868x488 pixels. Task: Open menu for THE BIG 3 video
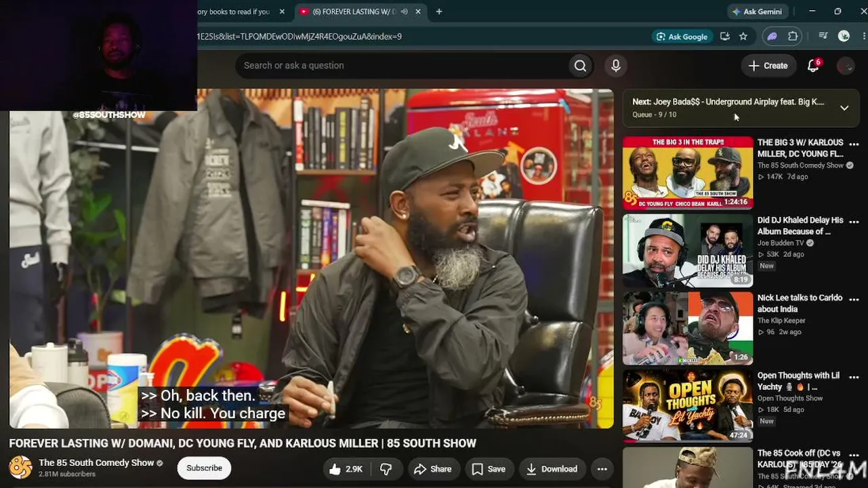pyautogui.click(x=854, y=144)
